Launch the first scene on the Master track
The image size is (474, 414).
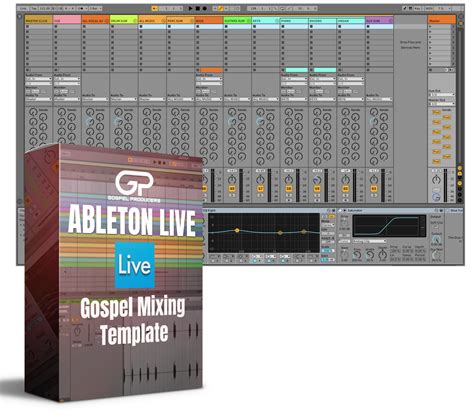430,27
